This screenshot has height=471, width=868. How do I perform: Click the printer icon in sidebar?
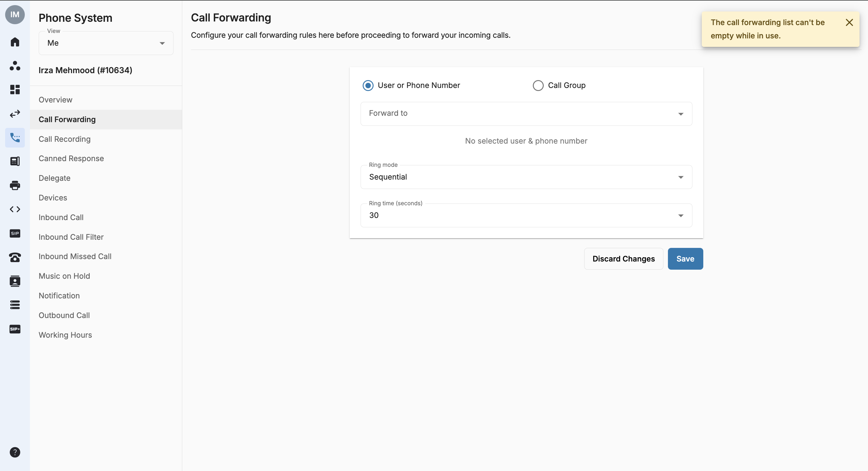coord(15,185)
